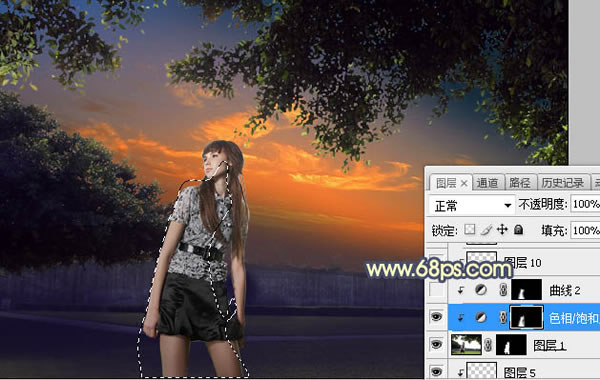Select the 图层 1 photo thumbnail
The width and height of the screenshot is (600, 380).
coord(466,344)
